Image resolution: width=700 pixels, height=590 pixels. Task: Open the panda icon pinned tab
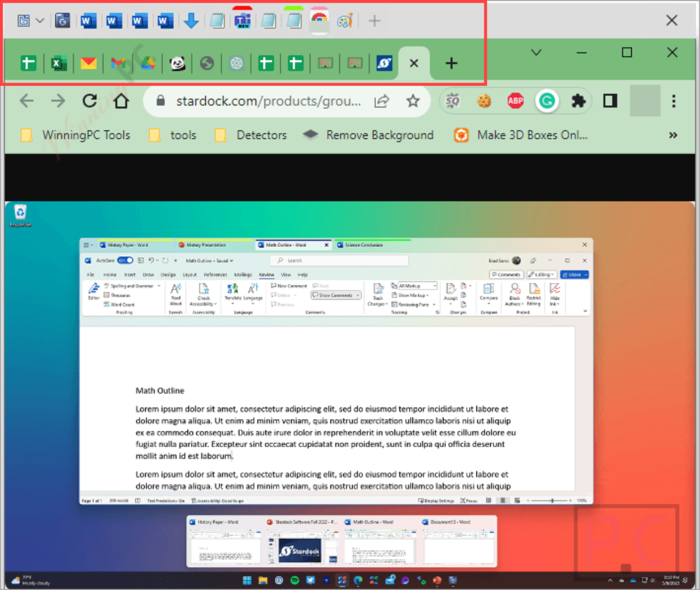click(177, 63)
